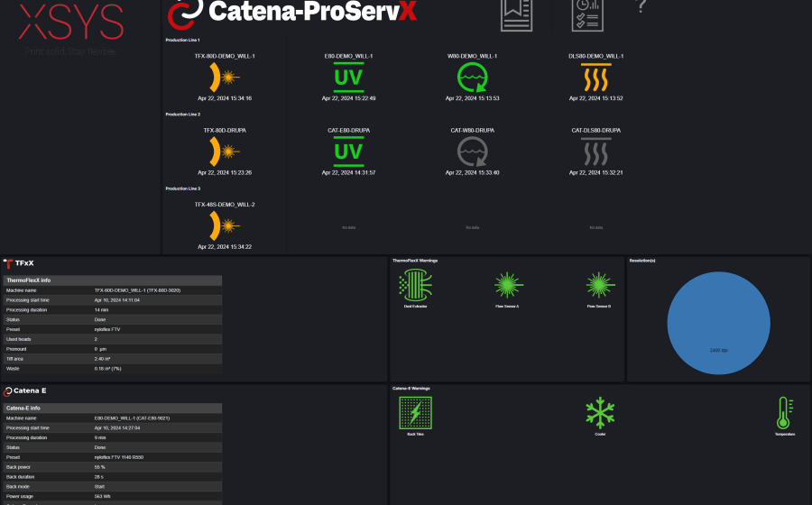Viewport: 812px width, 505px height.
Task: Click the Back Tiles lightning warning icon
Action: (x=415, y=413)
